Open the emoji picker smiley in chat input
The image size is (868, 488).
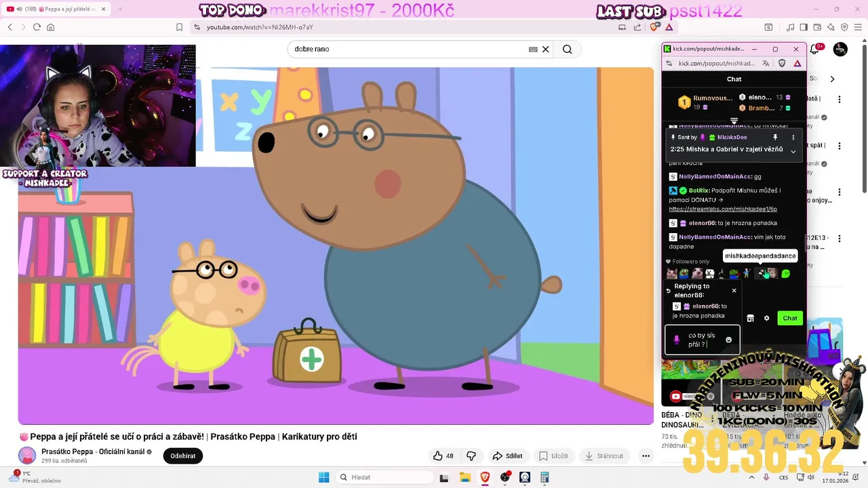(729, 340)
